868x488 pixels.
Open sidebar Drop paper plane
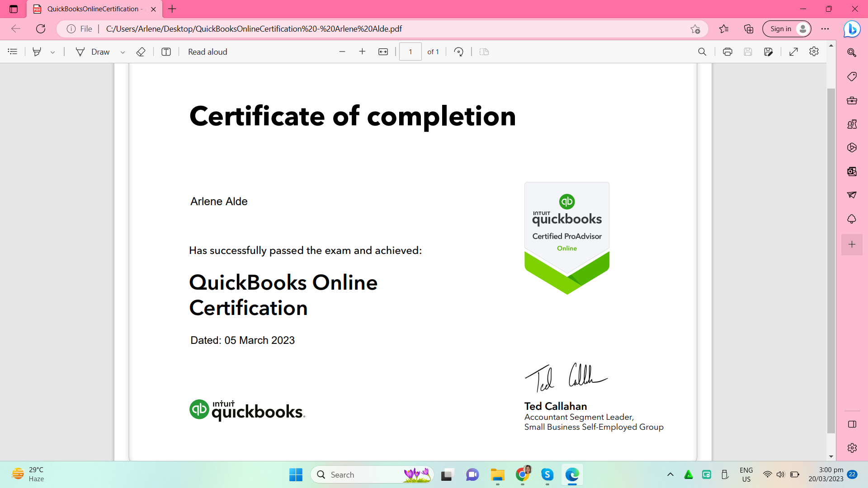coord(852,195)
